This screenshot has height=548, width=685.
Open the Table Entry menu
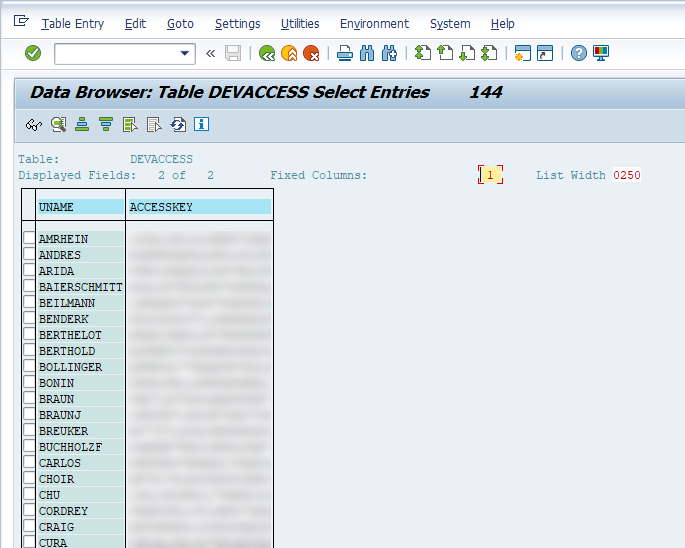coord(72,23)
